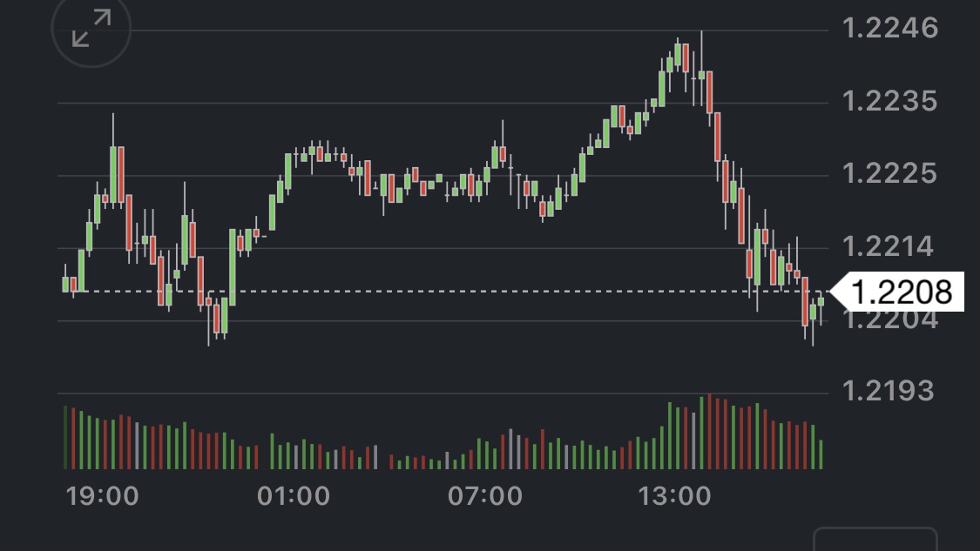
Task: Select the first dark green volume bar
Action: point(65,437)
